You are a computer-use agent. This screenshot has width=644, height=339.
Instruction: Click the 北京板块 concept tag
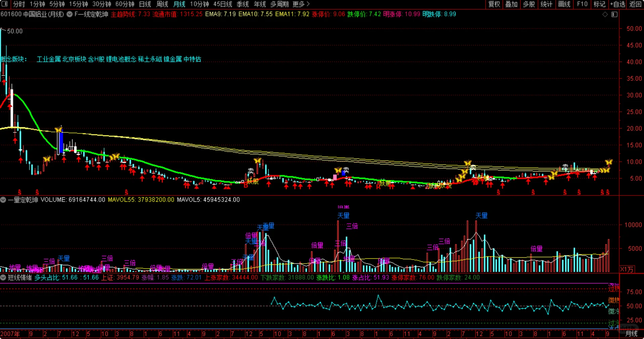pyautogui.click(x=74, y=59)
